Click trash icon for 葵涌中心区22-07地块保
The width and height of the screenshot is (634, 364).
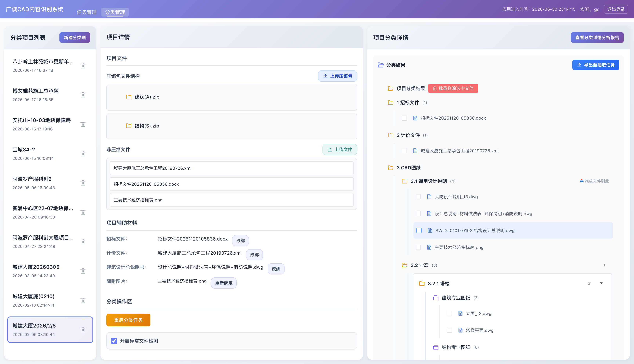click(x=83, y=212)
